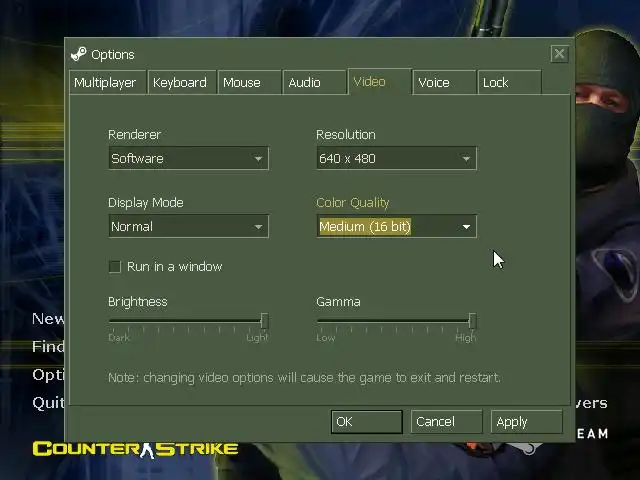Click the Software renderer combo box
Viewport: 640px width, 480px height.
pos(189,158)
